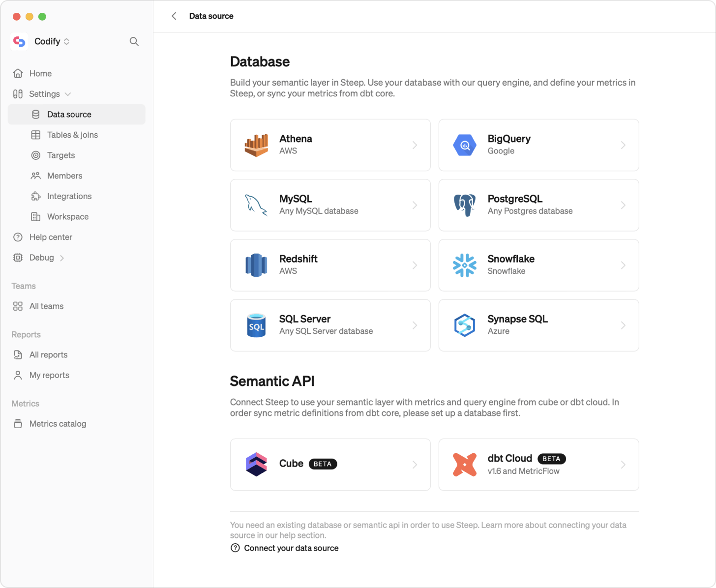This screenshot has height=588, width=716.
Task: Click the Members people icon
Action: [x=36, y=176]
